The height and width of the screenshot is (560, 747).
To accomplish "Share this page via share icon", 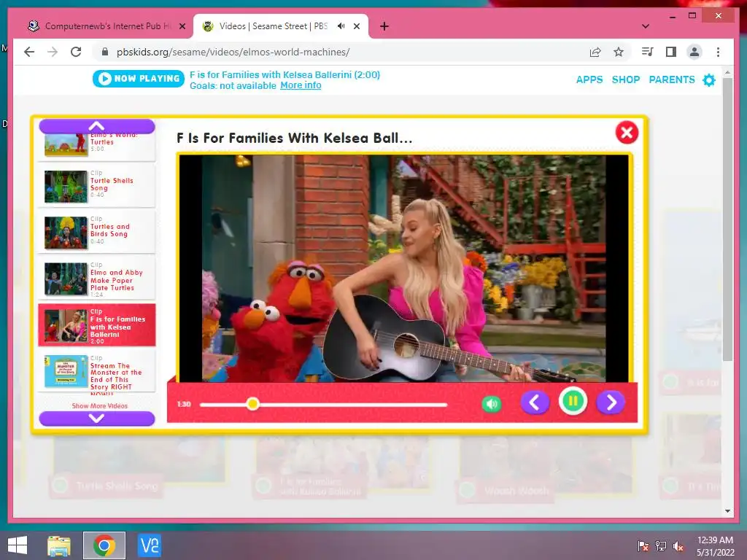I will click(x=595, y=52).
